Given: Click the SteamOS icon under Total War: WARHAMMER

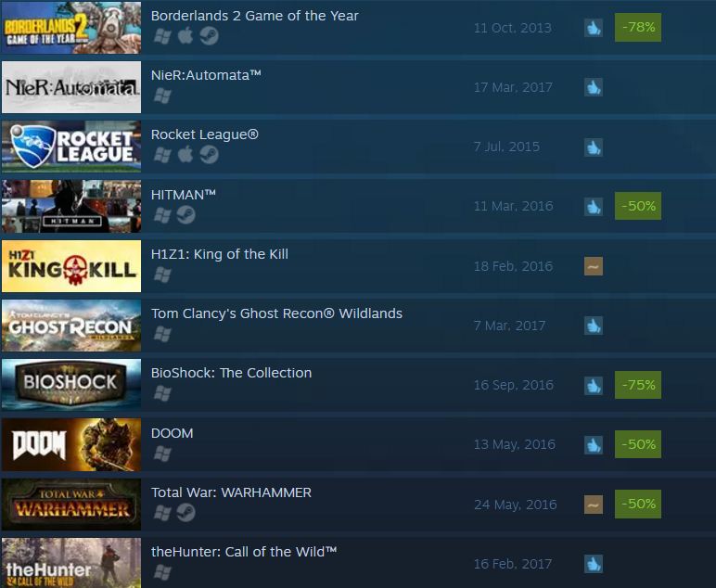Looking at the screenshot, I should [185, 512].
